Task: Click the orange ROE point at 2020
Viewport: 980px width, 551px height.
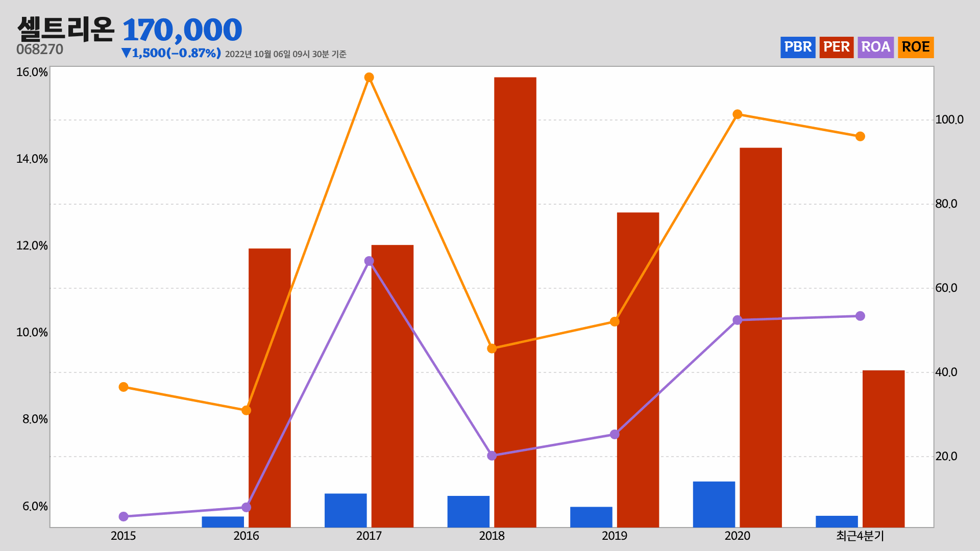Action: click(738, 114)
